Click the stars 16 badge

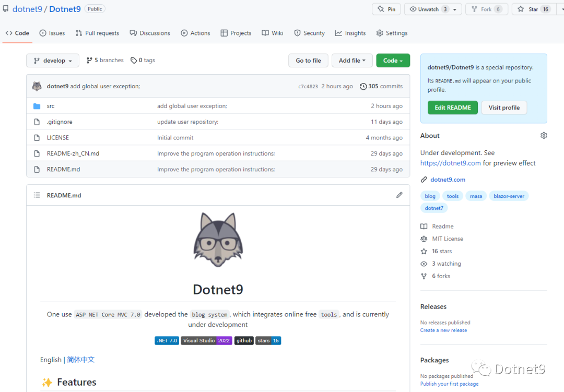(x=268, y=340)
